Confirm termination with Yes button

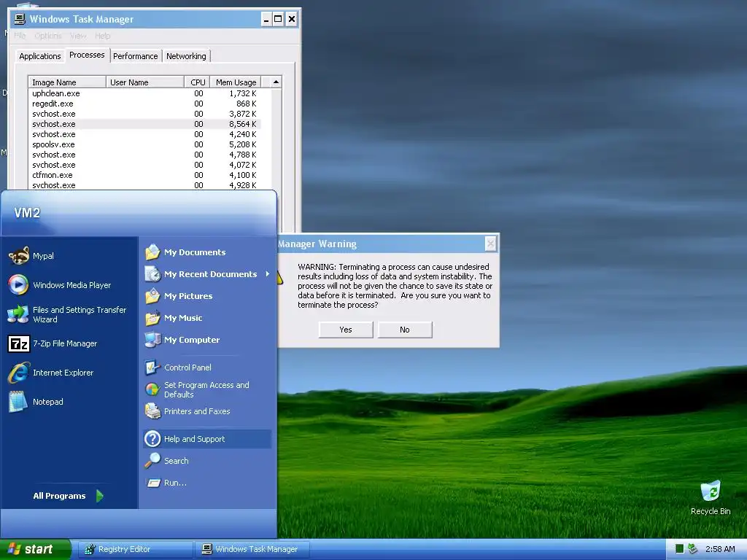pyautogui.click(x=345, y=330)
